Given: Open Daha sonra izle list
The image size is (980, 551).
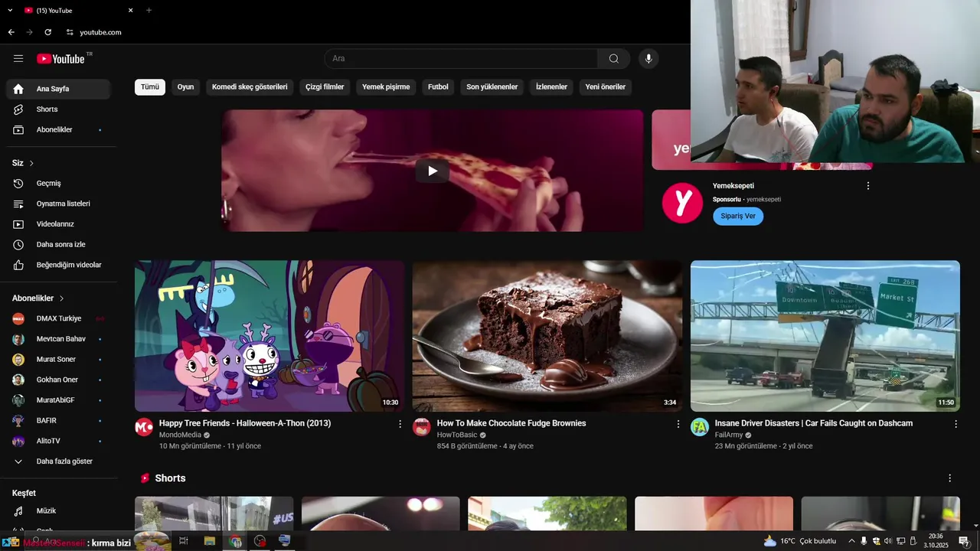Looking at the screenshot, I should point(58,245).
